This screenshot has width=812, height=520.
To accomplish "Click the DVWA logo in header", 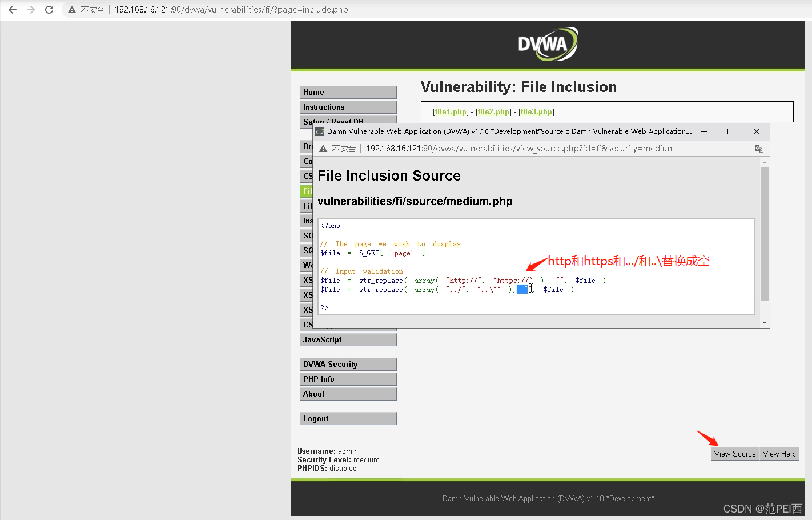I will pyautogui.click(x=548, y=44).
